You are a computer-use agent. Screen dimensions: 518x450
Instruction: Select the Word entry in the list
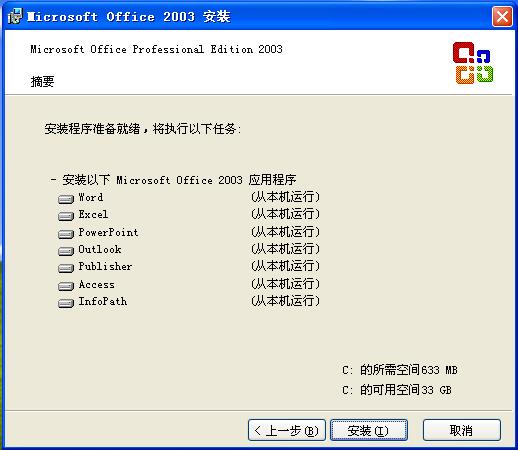pos(91,197)
